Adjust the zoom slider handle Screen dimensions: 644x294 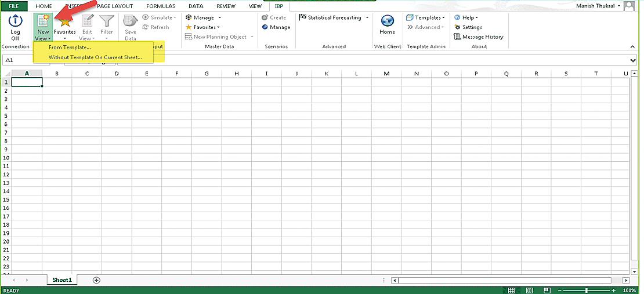point(586,291)
